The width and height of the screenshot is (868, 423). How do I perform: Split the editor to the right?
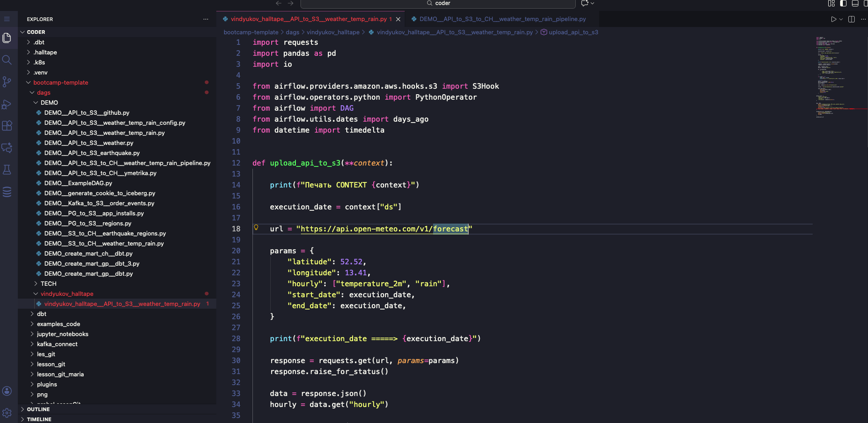tap(852, 19)
